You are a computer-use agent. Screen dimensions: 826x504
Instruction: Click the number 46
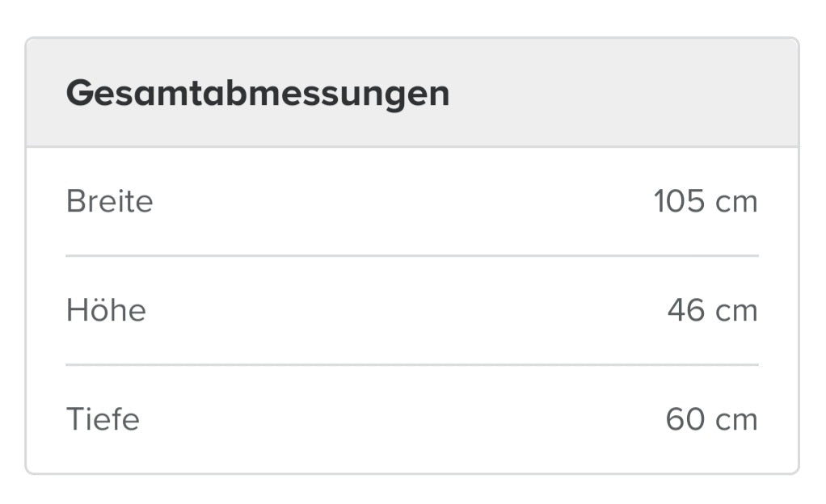coord(686,310)
